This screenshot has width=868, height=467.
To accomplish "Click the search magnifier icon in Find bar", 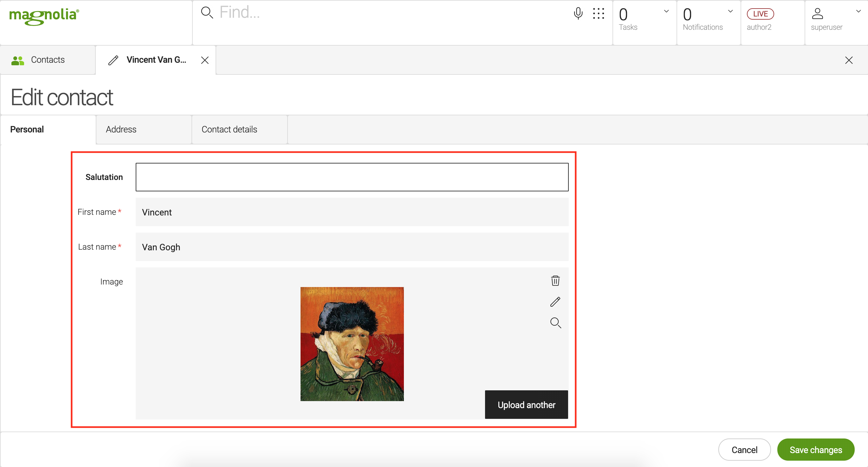I will (207, 13).
